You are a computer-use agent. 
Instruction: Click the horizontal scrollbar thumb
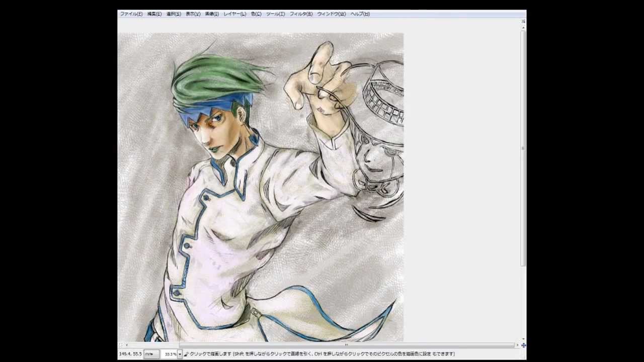347,345
